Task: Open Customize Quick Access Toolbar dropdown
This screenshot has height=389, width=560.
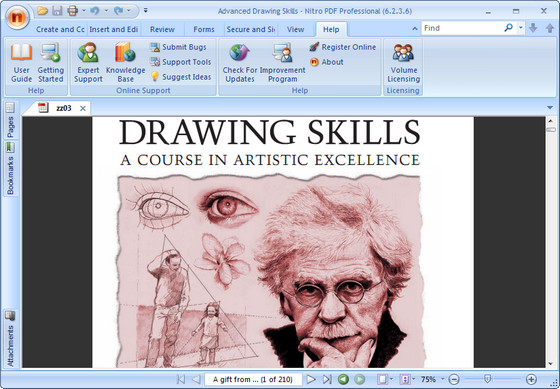Action: coord(145,11)
